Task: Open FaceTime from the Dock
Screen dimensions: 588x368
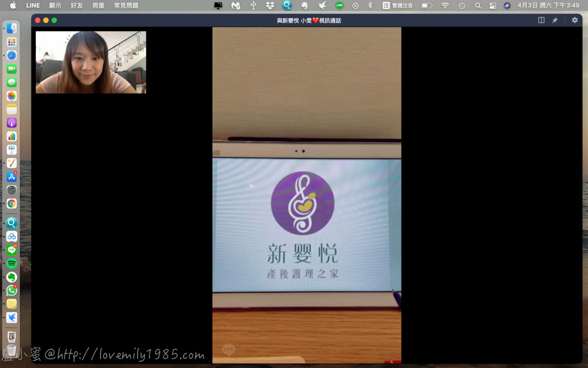Action: tap(12, 69)
